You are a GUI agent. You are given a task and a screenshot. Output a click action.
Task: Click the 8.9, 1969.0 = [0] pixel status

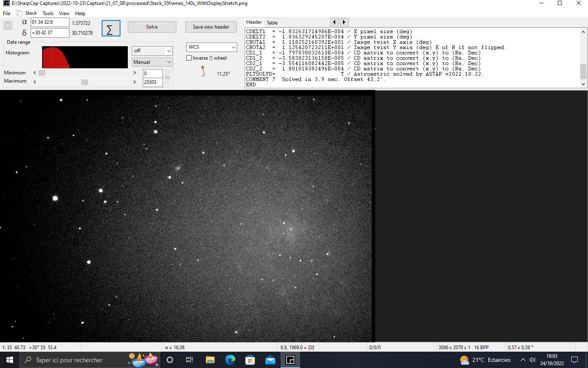(x=297, y=348)
